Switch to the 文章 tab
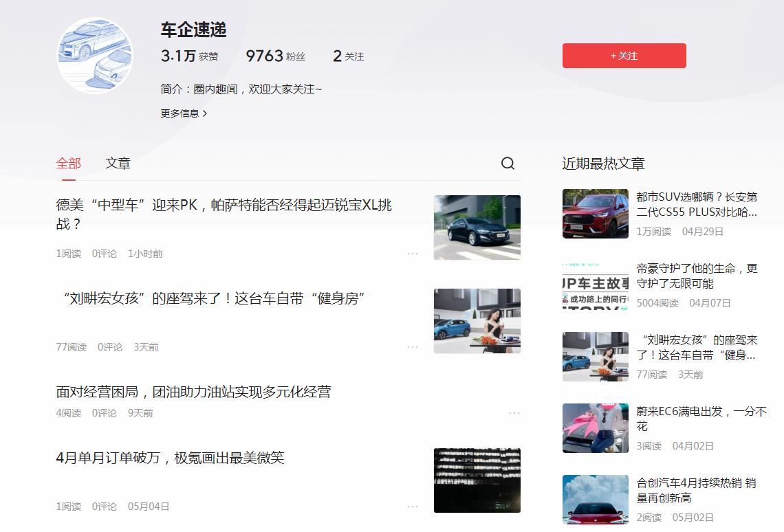784x532 pixels. [118, 164]
